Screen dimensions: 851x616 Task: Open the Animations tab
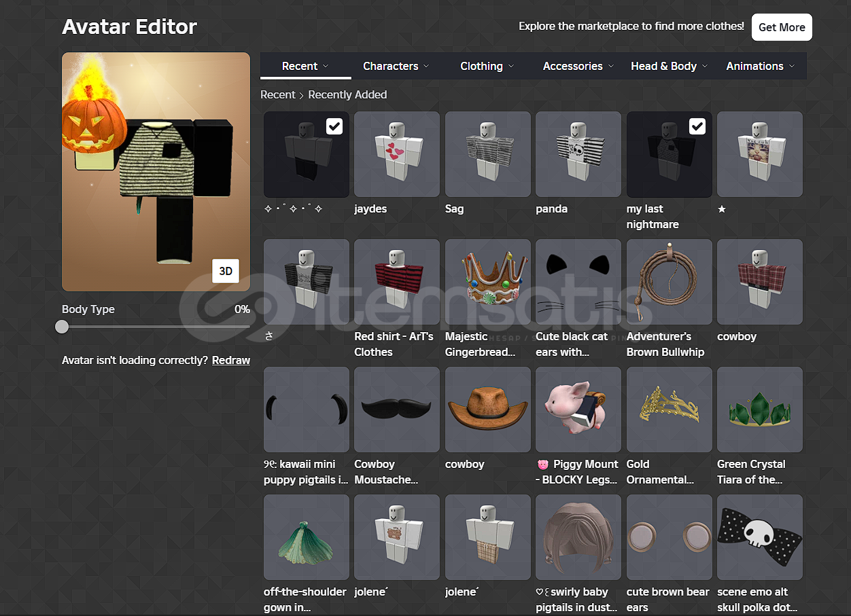[760, 66]
